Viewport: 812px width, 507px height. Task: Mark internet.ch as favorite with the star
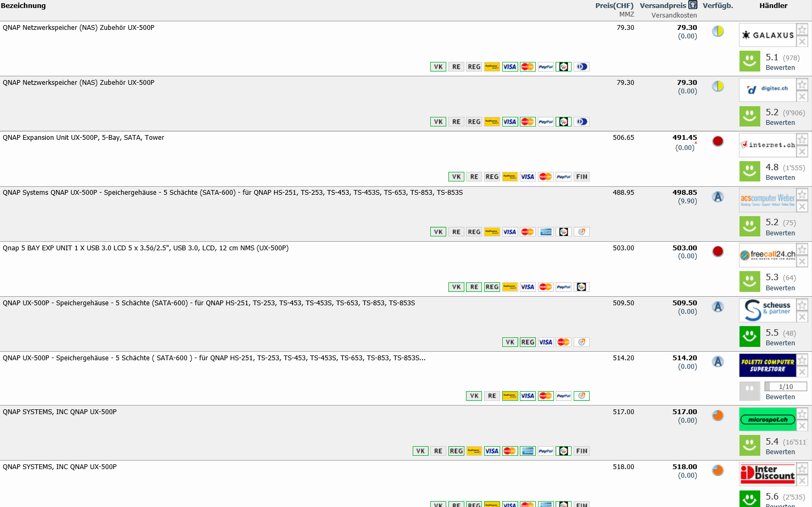tap(802, 139)
